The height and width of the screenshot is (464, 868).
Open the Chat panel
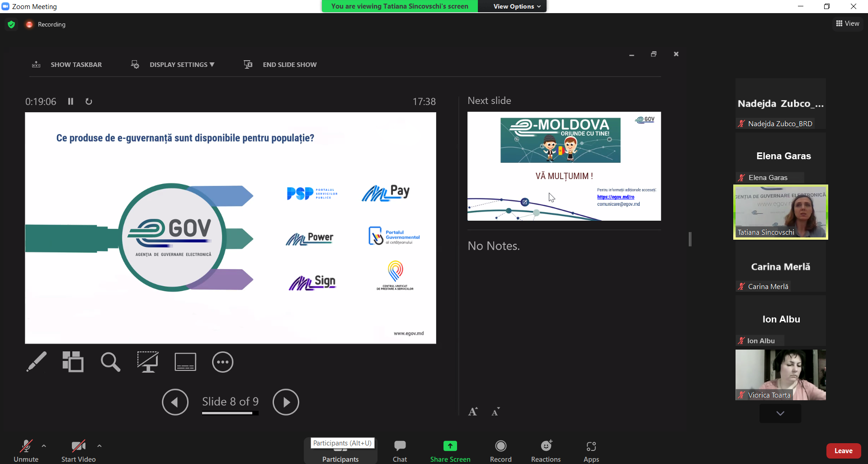coord(400,451)
